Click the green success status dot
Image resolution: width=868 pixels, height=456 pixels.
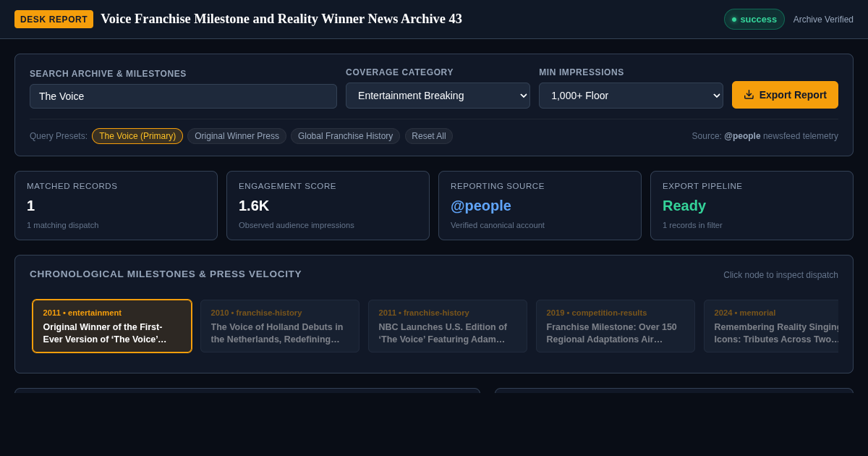pyautogui.click(x=734, y=20)
